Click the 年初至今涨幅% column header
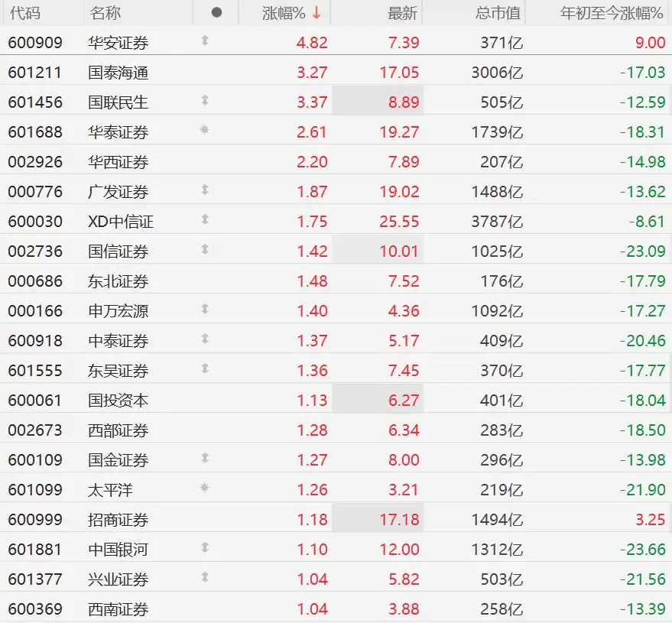Screen dimensions: 672x623 point(612,13)
